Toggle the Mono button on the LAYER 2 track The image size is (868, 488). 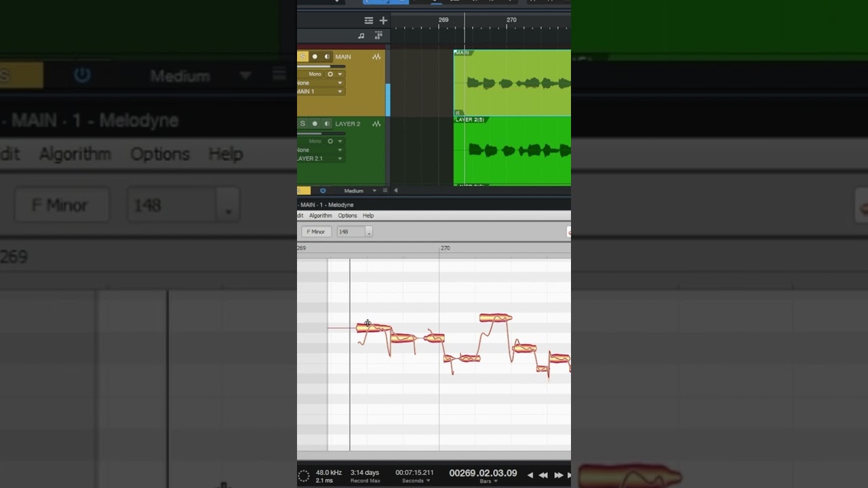(x=315, y=141)
